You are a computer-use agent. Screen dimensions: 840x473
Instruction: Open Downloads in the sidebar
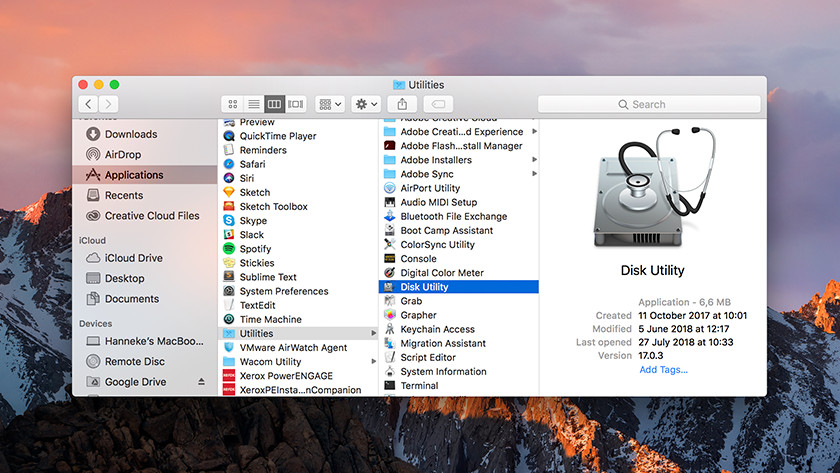[145, 134]
